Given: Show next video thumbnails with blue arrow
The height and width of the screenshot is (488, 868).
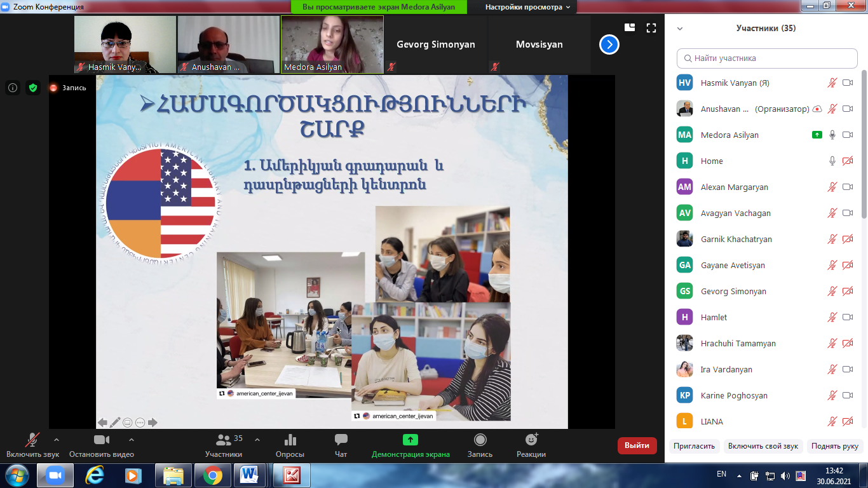Looking at the screenshot, I should (x=609, y=44).
